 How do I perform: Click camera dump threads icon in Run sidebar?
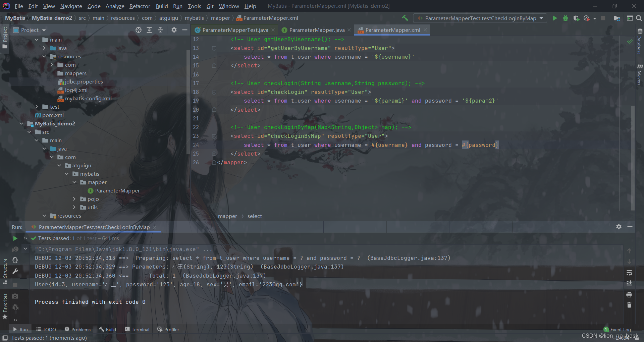pyautogui.click(x=15, y=296)
